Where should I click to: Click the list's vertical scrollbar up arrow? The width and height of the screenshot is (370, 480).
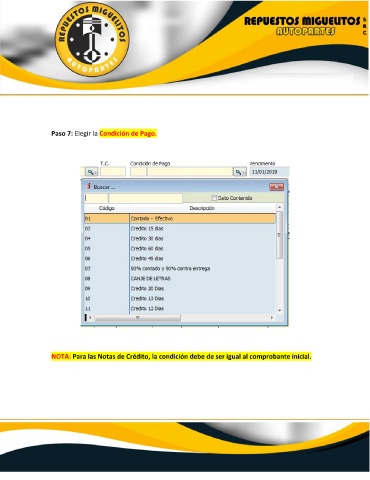click(x=279, y=208)
